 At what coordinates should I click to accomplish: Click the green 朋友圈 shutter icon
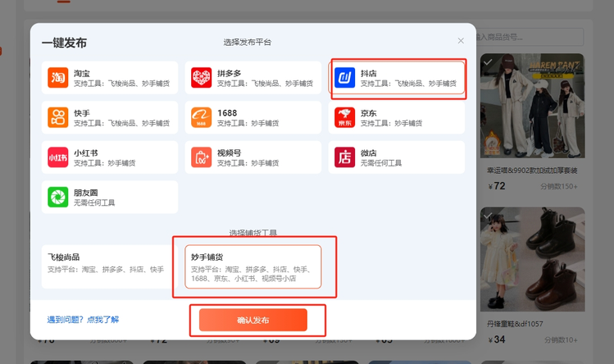[58, 197]
